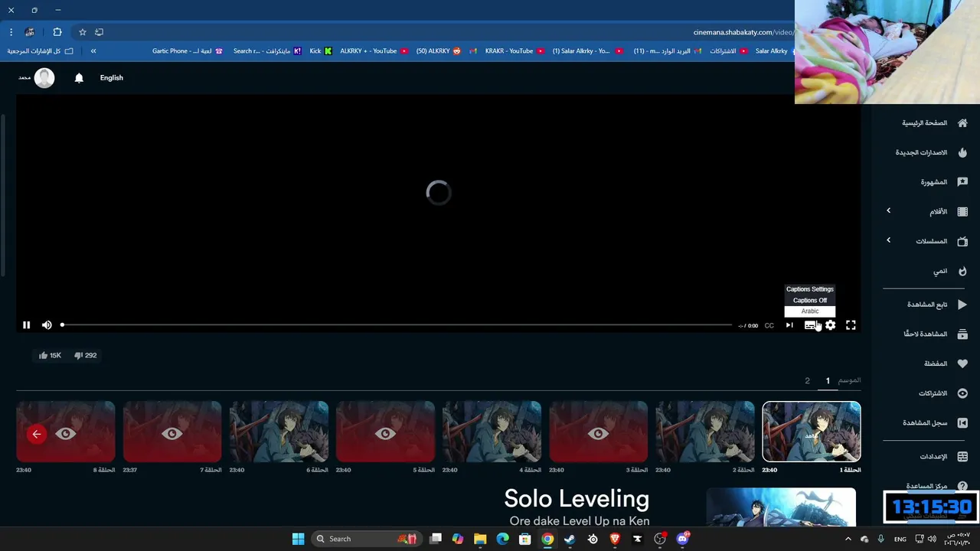Open episode 6 thumbnail

[x=279, y=432]
